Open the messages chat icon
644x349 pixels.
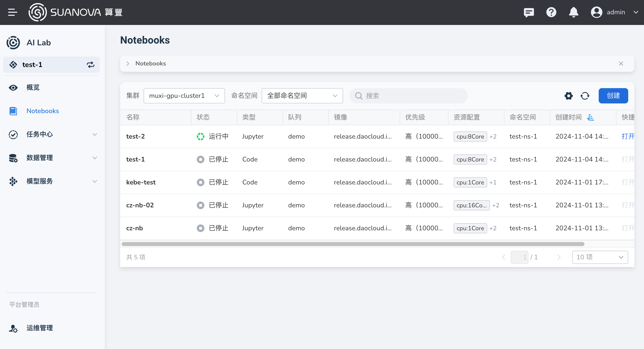pyautogui.click(x=529, y=12)
